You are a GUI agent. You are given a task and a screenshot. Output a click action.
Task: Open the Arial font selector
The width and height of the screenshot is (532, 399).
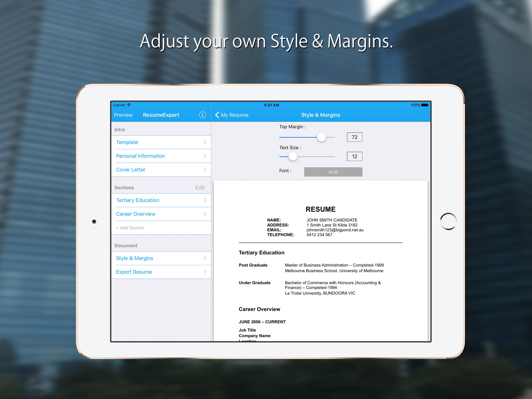point(333,172)
